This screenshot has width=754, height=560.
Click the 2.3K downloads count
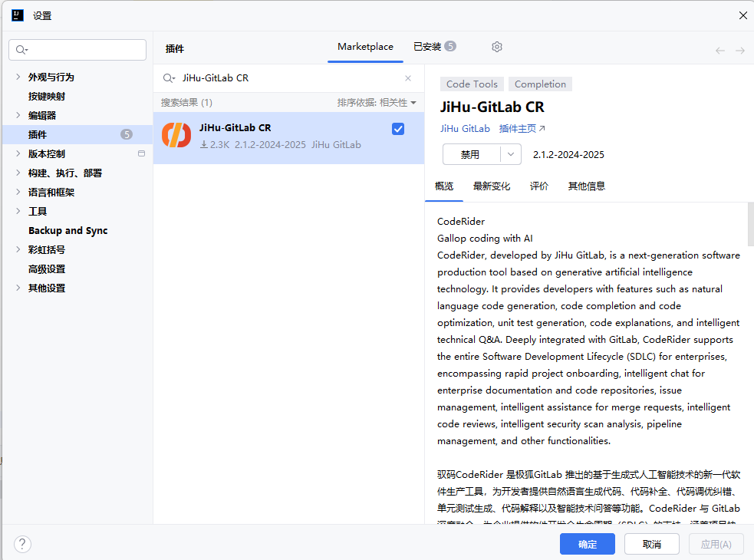click(x=215, y=144)
